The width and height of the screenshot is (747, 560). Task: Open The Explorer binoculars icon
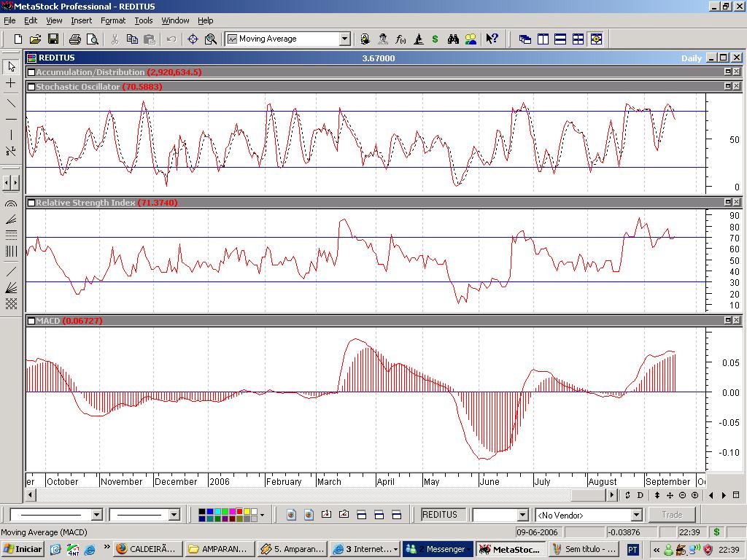(453, 39)
